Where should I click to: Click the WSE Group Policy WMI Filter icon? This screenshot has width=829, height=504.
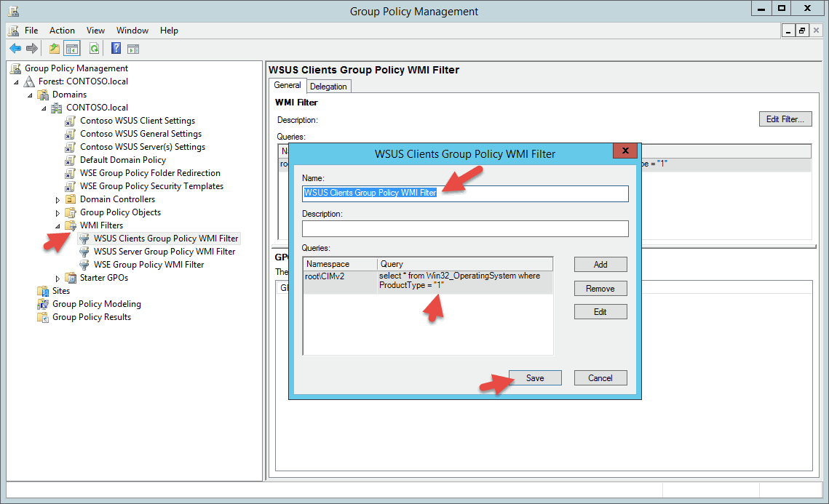pyautogui.click(x=84, y=265)
